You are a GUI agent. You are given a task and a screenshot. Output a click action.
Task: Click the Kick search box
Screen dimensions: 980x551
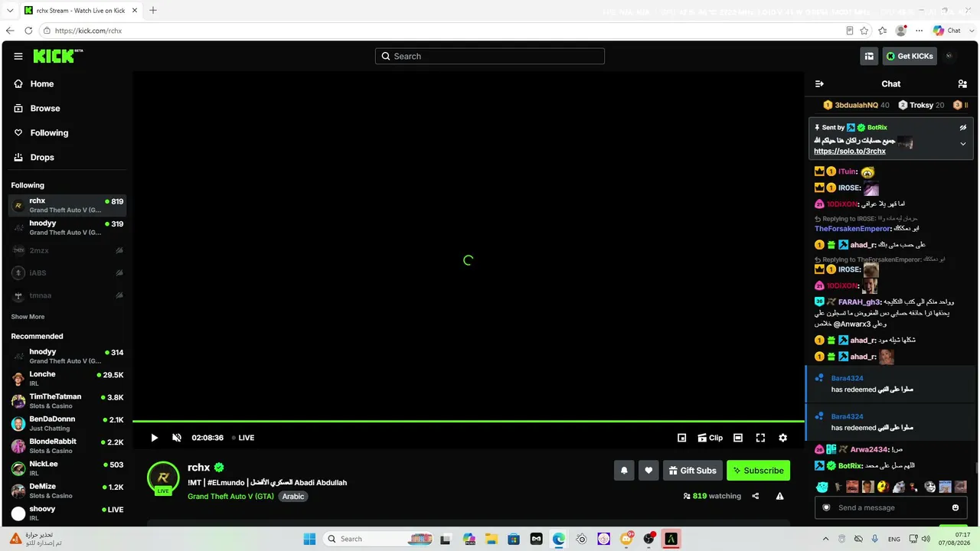[x=490, y=56]
